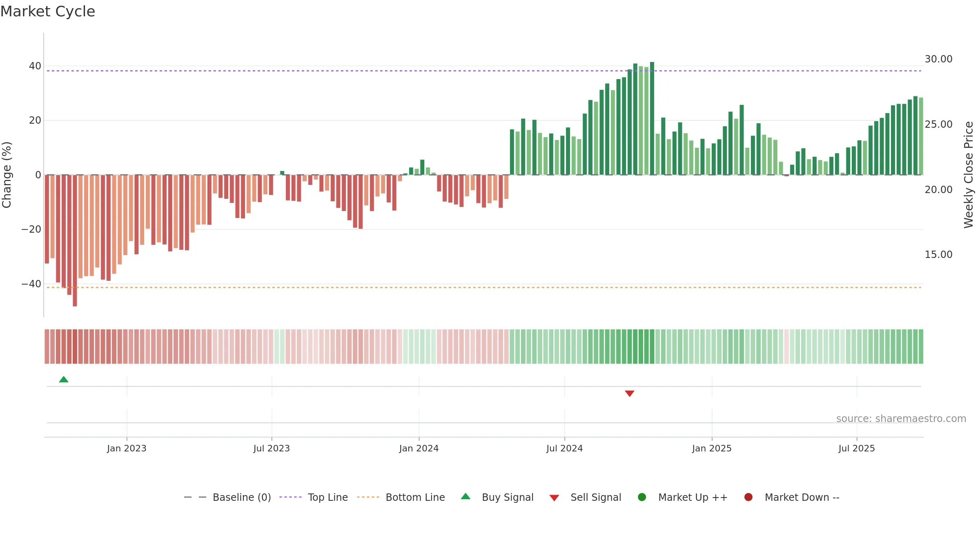Click the Change (%) axis title
Viewport: 980px width, 551px height.
pyautogui.click(x=7, y=175)
